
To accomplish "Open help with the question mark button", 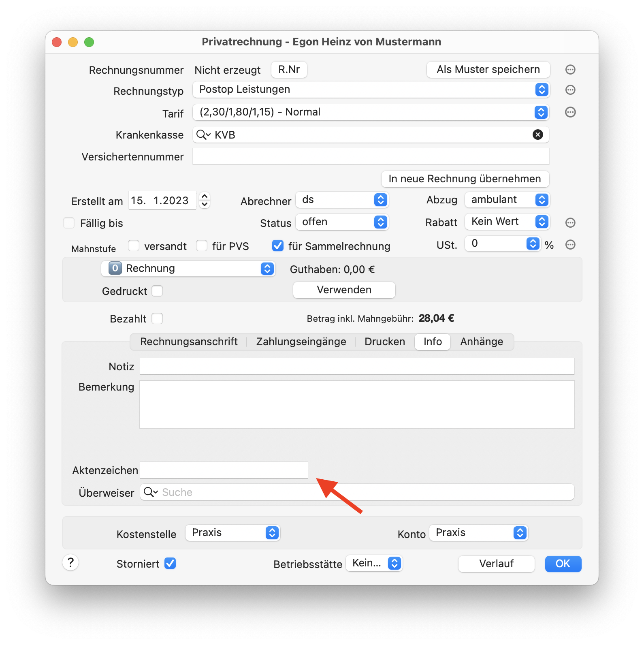I will coord(70,562).
